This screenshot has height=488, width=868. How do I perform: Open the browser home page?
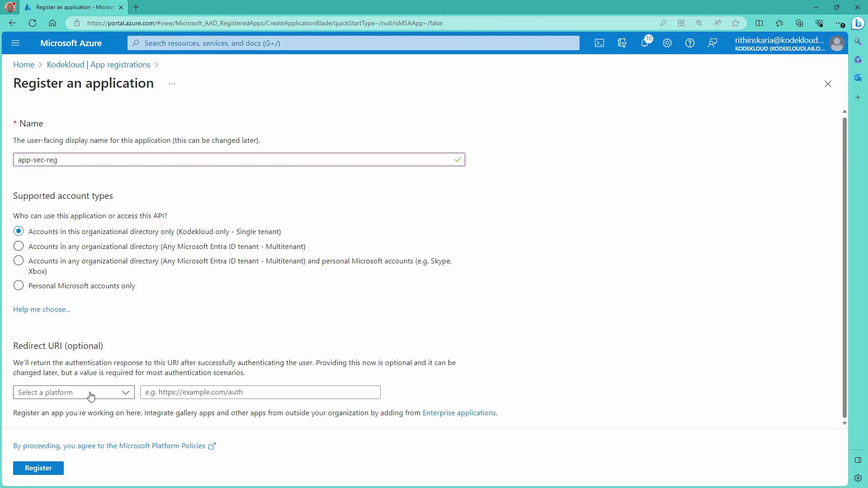point(52,23)
